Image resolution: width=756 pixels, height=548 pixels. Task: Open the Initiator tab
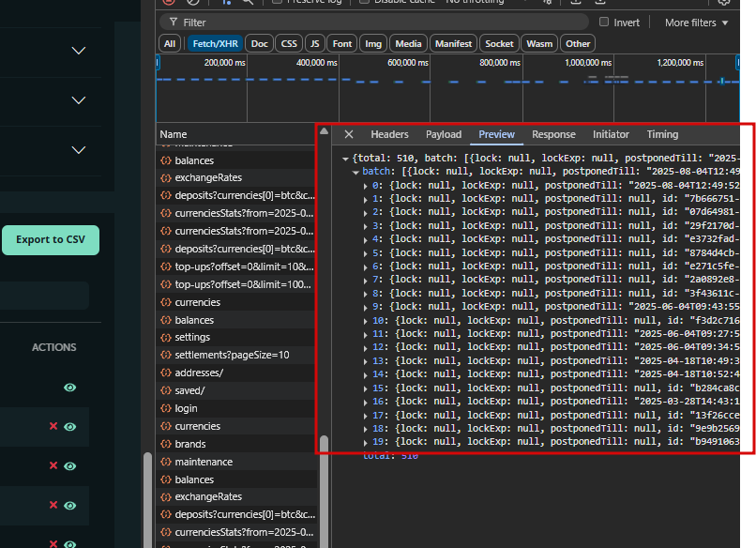click(x=611, y=134)
